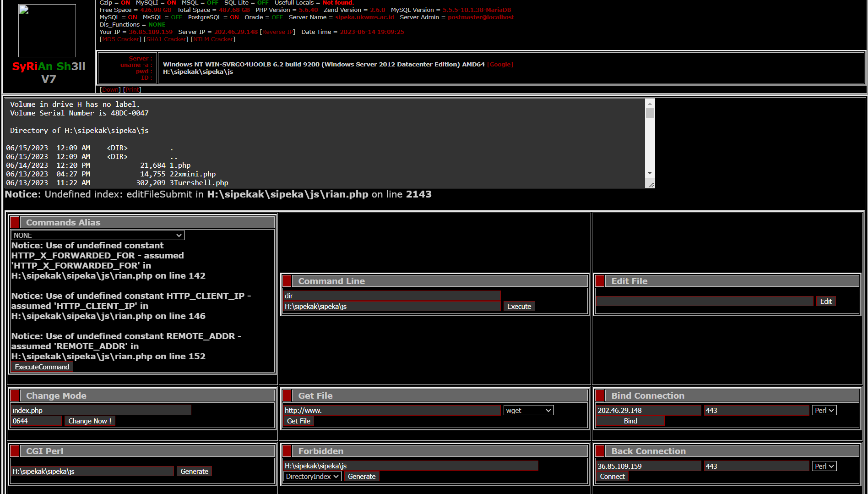Focus the Bind Connection IP field 202.46.29.148
Screen dimensions: 868x494
[x=649, y=411]
